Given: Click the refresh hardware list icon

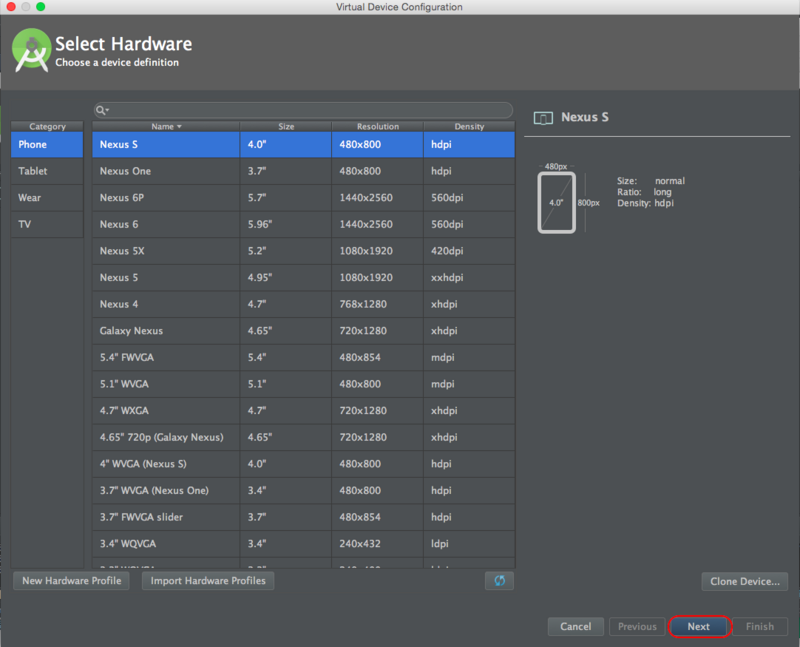Looking at the screenshot, I should point(499,581).
